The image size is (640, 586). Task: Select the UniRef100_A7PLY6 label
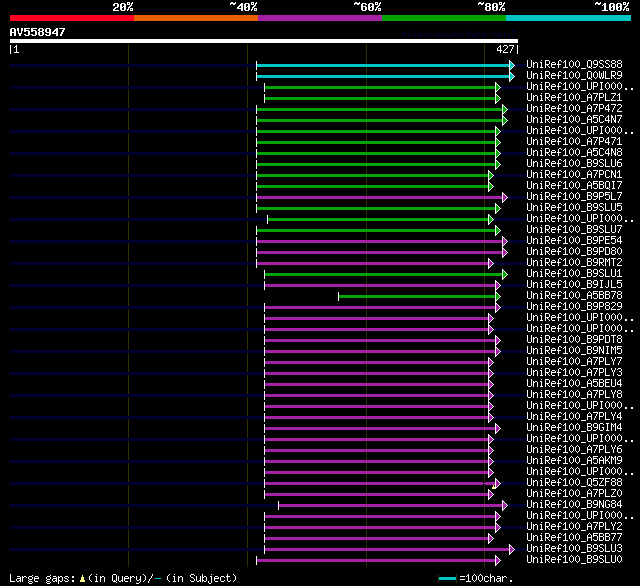pyautogui.click(x=574, y=450)
